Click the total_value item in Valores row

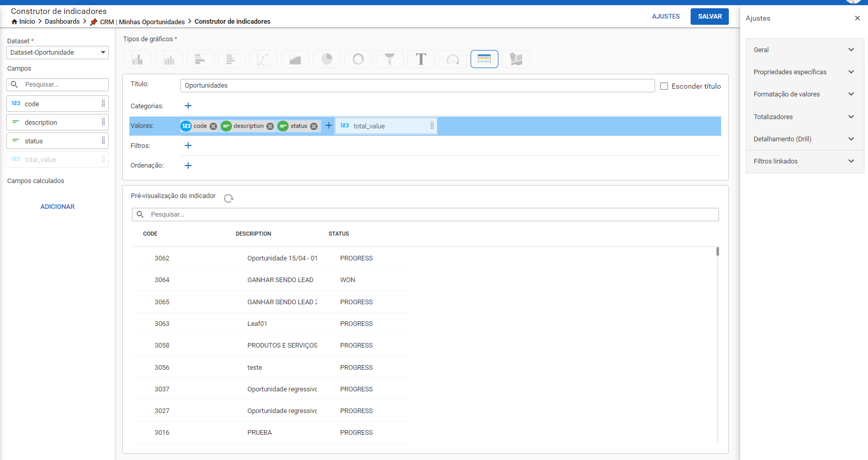click(x=386, y=126)
